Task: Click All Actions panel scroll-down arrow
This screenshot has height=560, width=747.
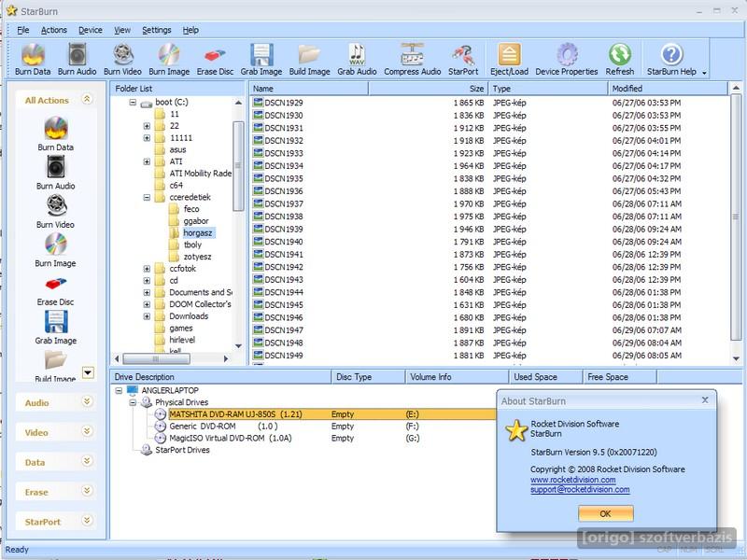Action: pos(88,372)
